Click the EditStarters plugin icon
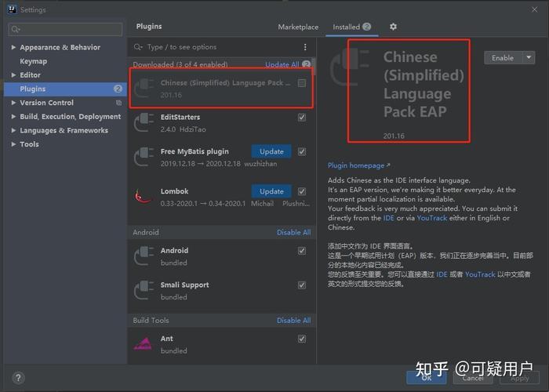Viewport: 549px width, 392px height. tap(144, 122)
